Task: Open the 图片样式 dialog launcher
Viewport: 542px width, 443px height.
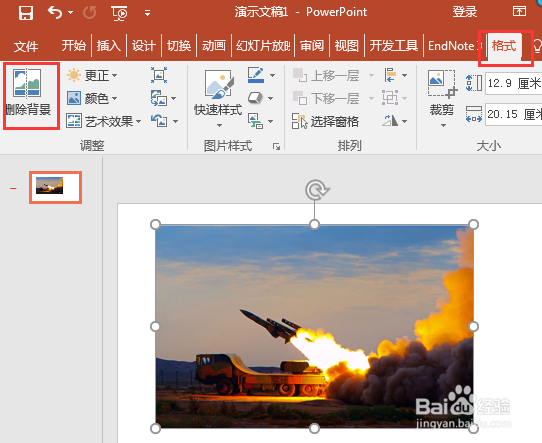Action: 276,147
